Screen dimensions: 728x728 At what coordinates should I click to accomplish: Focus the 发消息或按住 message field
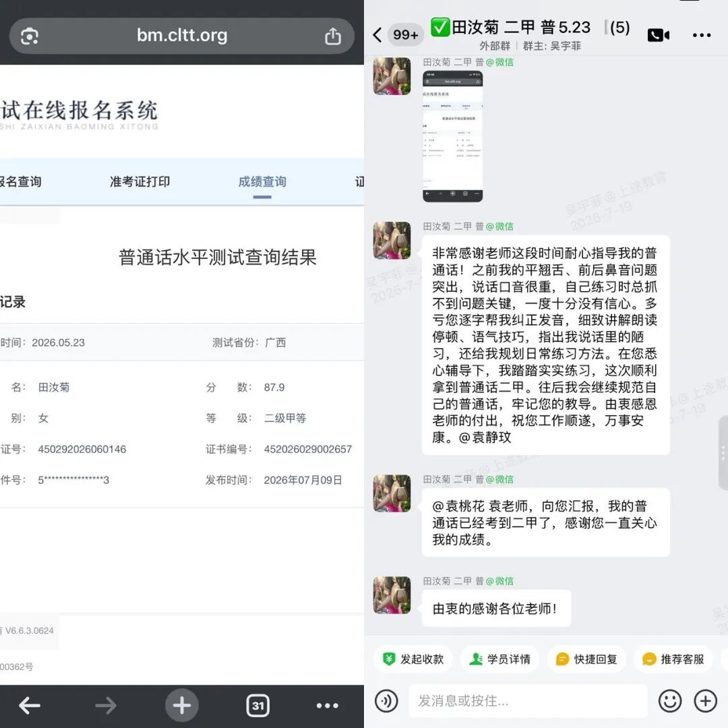pos(528,700)
